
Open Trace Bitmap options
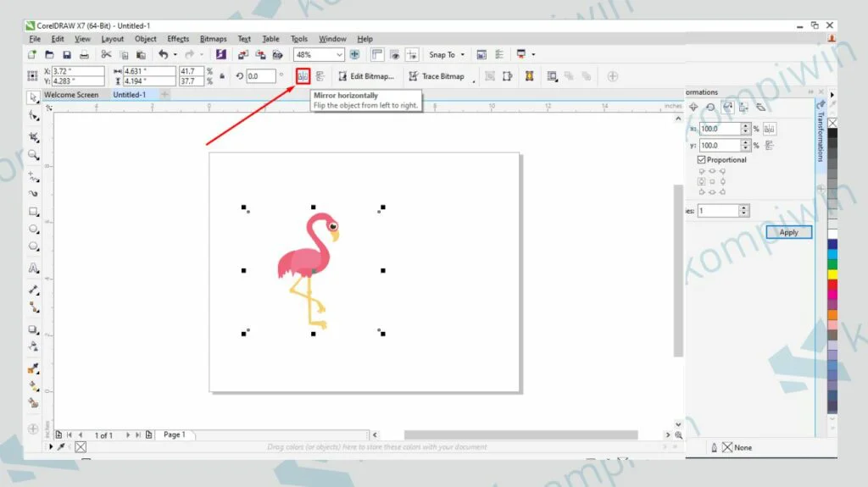(x=437, y=76)
